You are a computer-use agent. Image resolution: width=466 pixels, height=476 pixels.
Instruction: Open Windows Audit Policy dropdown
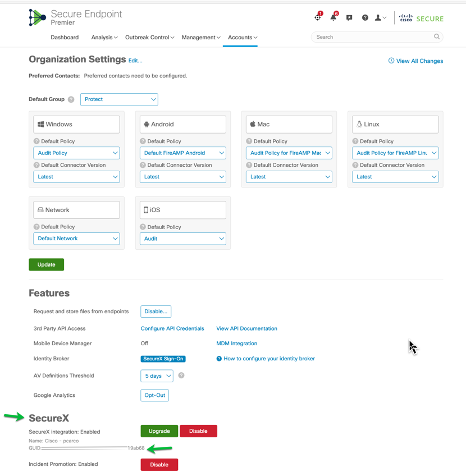point(76,153)
